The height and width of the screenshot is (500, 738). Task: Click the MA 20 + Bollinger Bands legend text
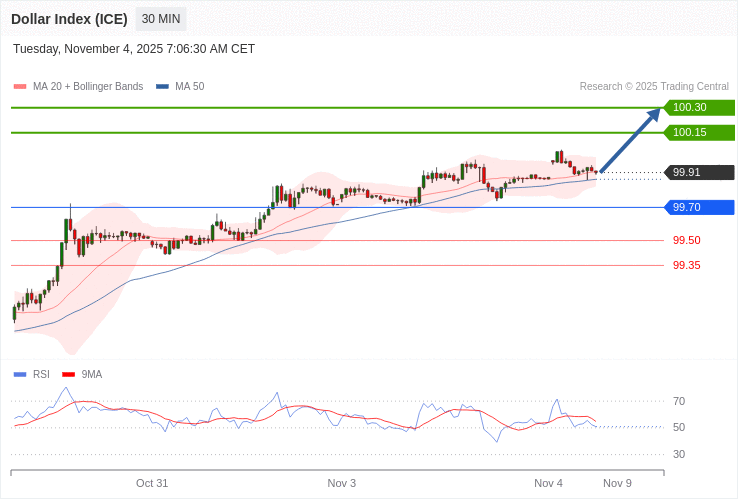88,86
